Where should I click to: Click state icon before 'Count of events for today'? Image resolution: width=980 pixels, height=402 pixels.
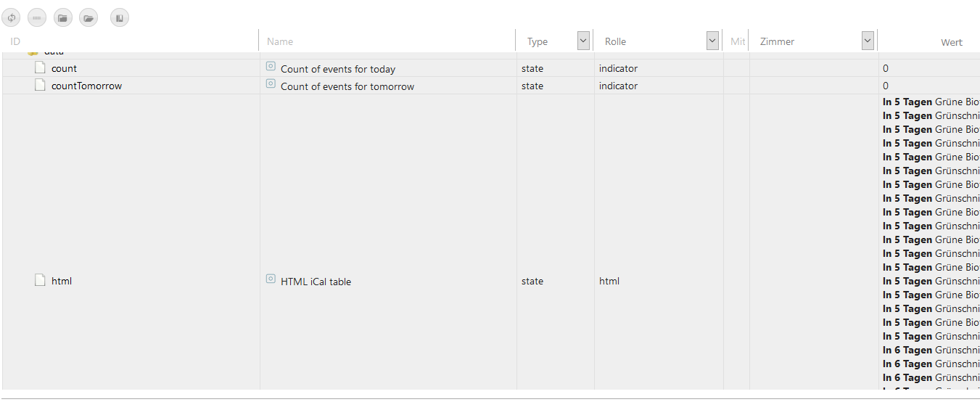coord(271,67)
